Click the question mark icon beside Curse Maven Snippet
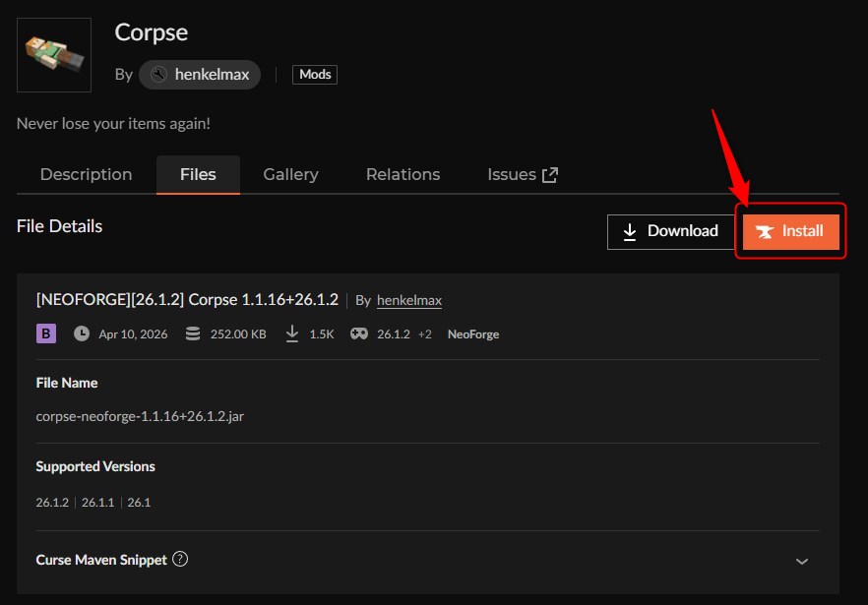868x605 pixels. [x=180, y=560]
